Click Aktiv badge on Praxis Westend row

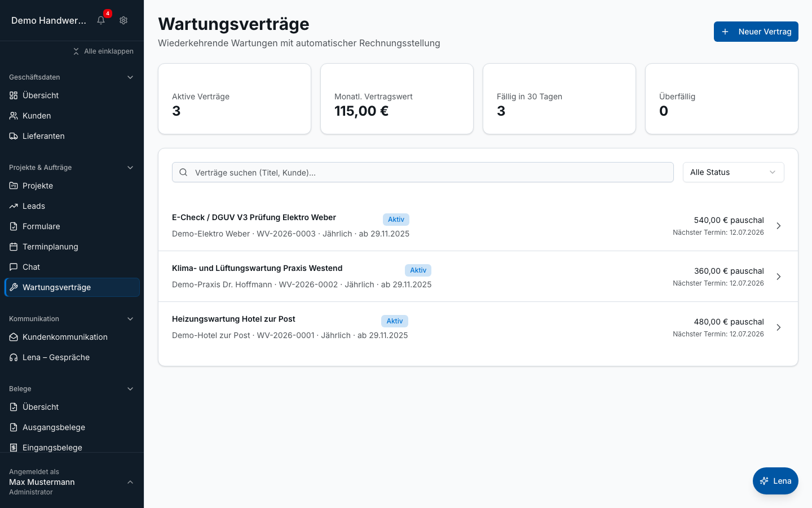tap(418, 270)
